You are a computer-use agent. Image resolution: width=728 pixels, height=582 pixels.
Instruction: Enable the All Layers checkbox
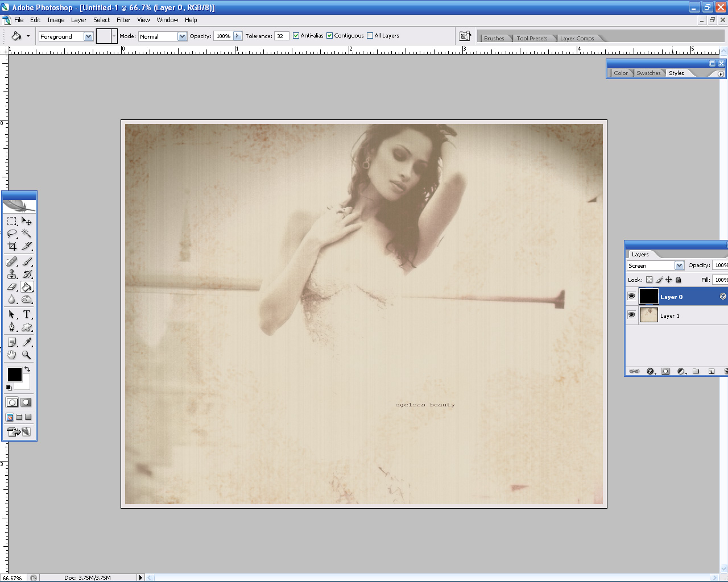pos(370,36)
